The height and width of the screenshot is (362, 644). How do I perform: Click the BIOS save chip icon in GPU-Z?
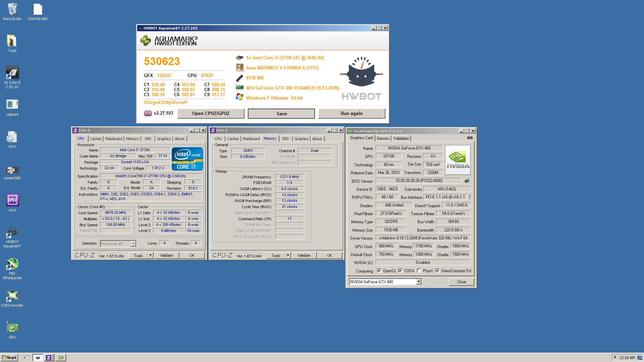[x=467, y=181]
